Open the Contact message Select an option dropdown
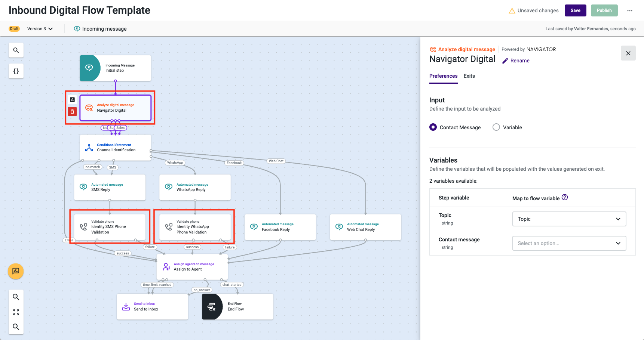644x340 pixels. (569, 243)
